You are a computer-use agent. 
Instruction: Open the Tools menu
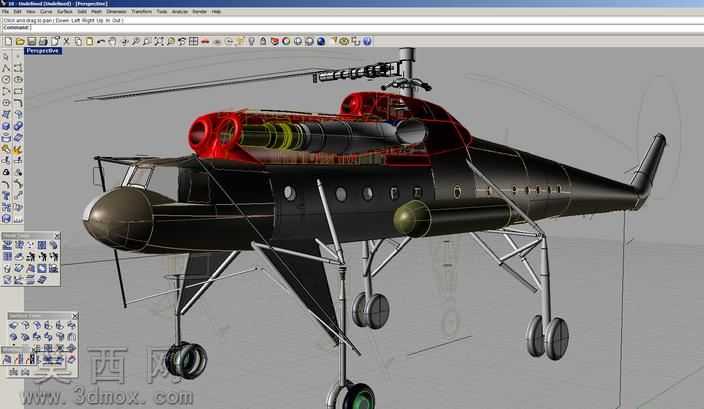click(x=162, y=12)
